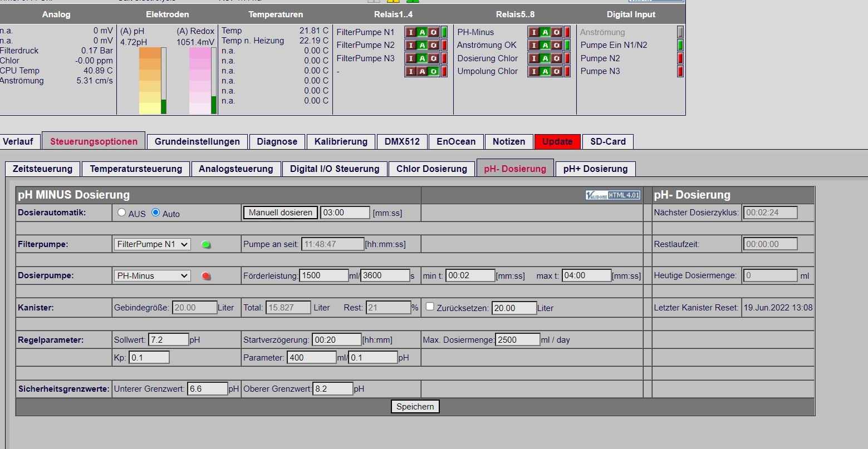Switch Dosierung Chlor relay to O
The height and width of the screenshot is (449, 868).
click(557, 58)
